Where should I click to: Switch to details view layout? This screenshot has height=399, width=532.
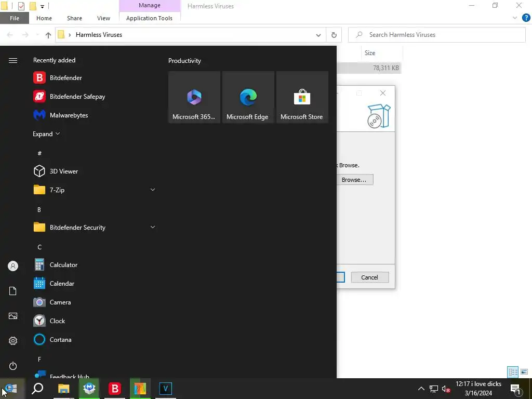[x=513, y=372]
